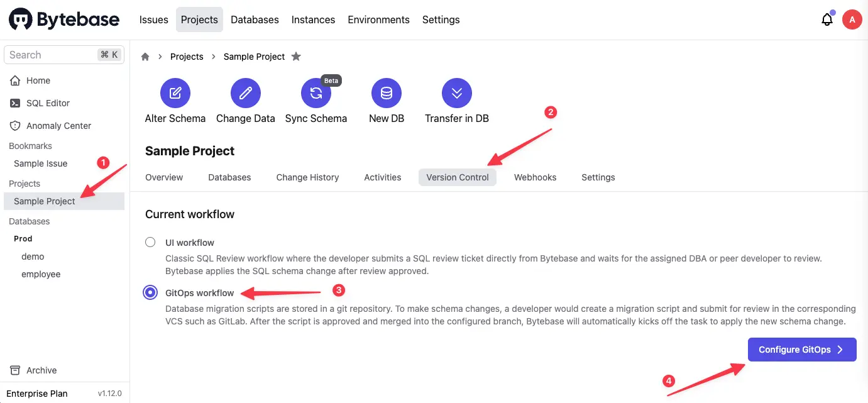Image resolution: width=868 pixels, height=403 pixels.
Task: Open the Sync Schema action
Action: point(316,94)
